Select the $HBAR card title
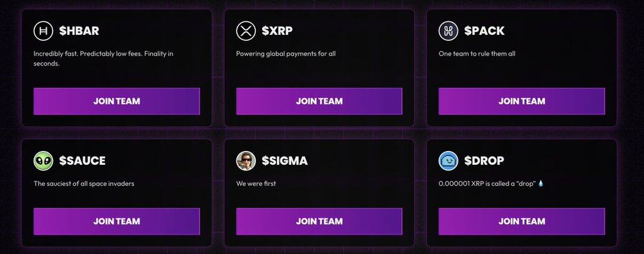Screen dimensions: 644x254 79,31
